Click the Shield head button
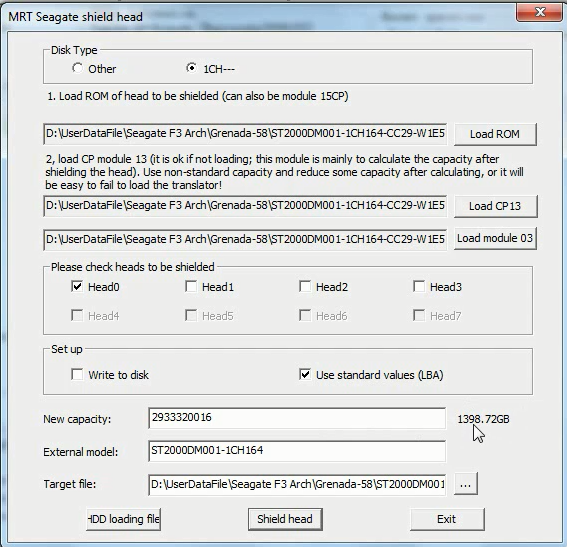Image resolution: width=567 pixels, height=547 pixels. click(285, 520)
